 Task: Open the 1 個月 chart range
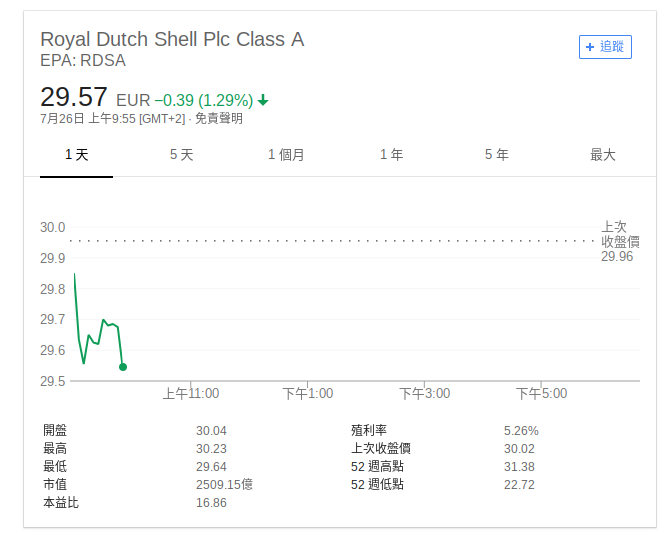[x=286, y=155]
